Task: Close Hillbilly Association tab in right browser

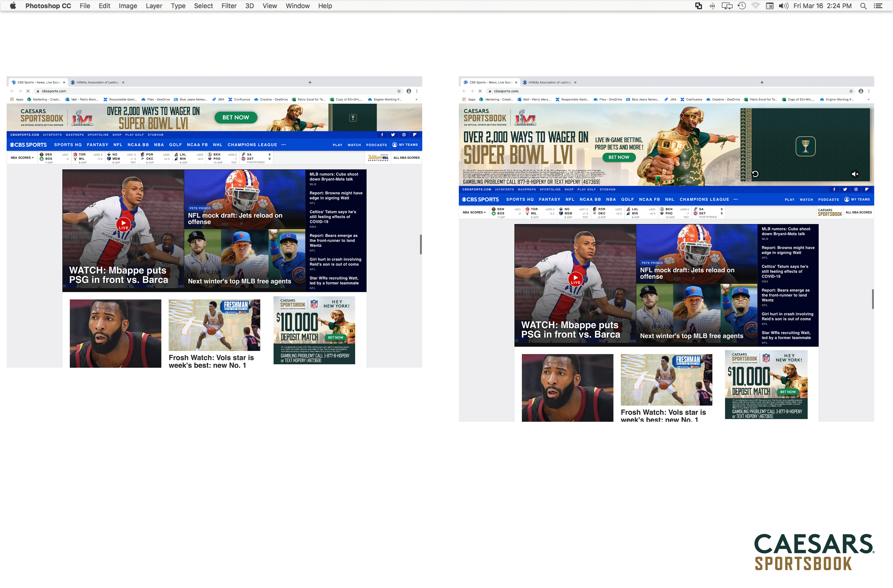Action: click(x=575, y=82)
